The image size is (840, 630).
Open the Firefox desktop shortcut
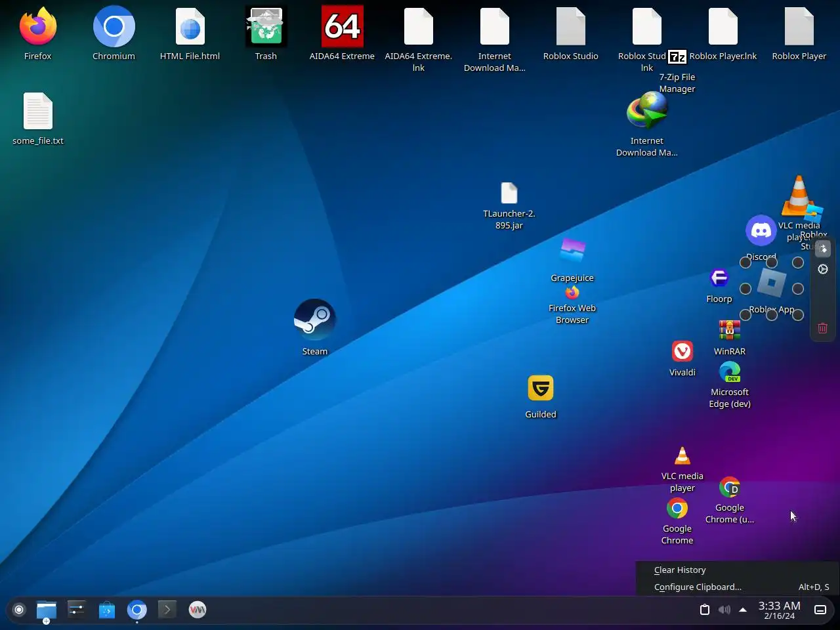coord(38,27)
